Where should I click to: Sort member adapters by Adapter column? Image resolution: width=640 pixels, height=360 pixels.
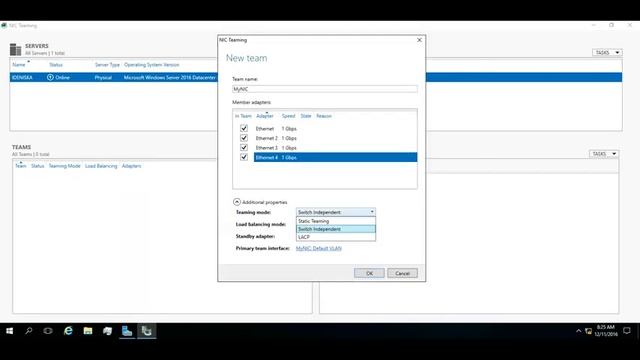pos(264,116)
